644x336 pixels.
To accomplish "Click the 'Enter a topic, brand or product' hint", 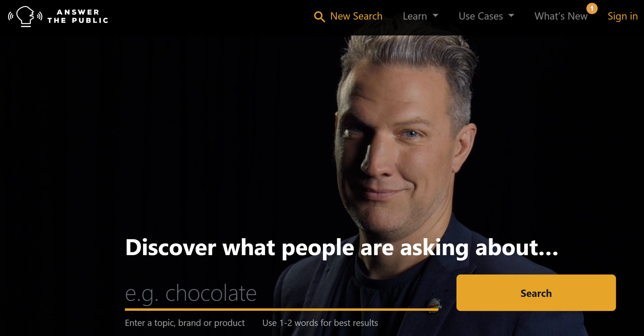I will [x=185, y=323].
